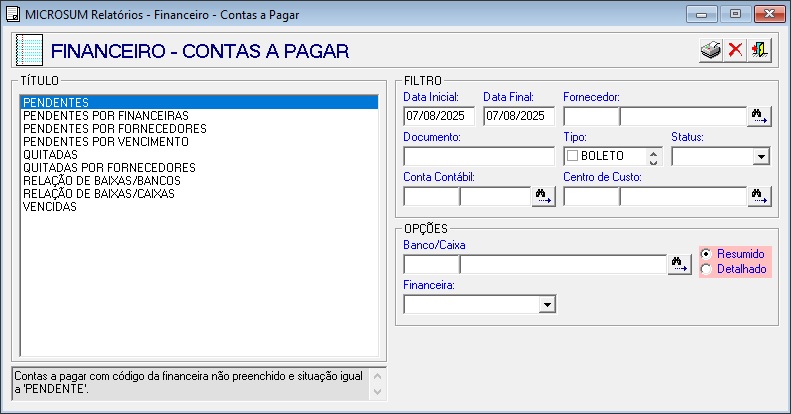Click the printer icon to print report
This screenshot has height=414, width=791.
[x=711, y=50]
